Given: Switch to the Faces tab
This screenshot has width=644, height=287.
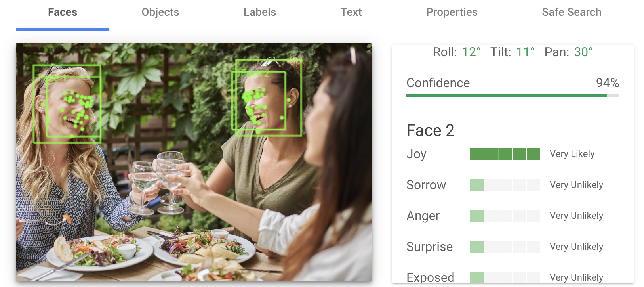Looking at the screenshot, I should click(63, 13).
